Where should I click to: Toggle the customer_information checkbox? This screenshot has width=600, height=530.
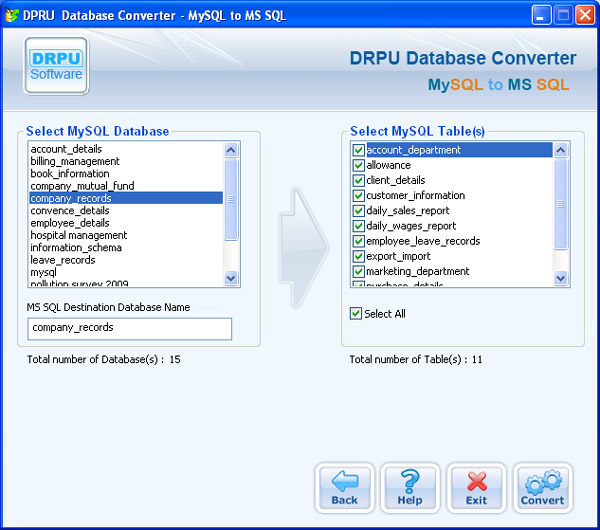[359, 196]
